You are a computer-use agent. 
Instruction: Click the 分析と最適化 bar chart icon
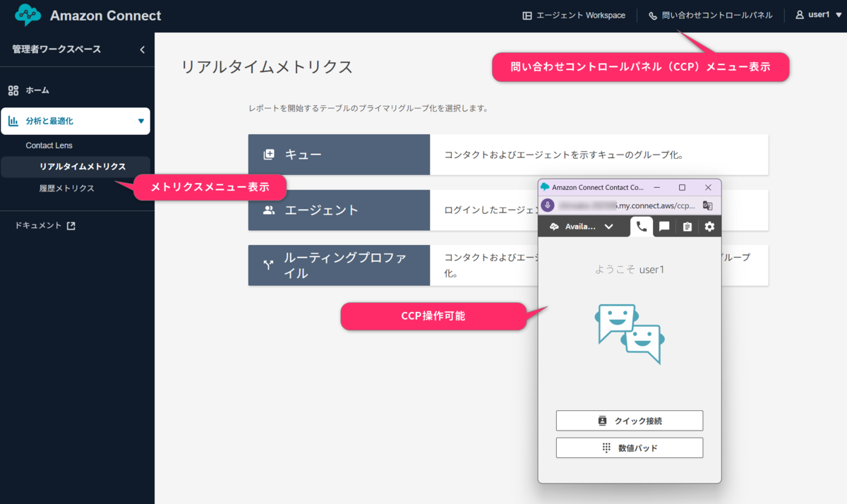point(13,121)
